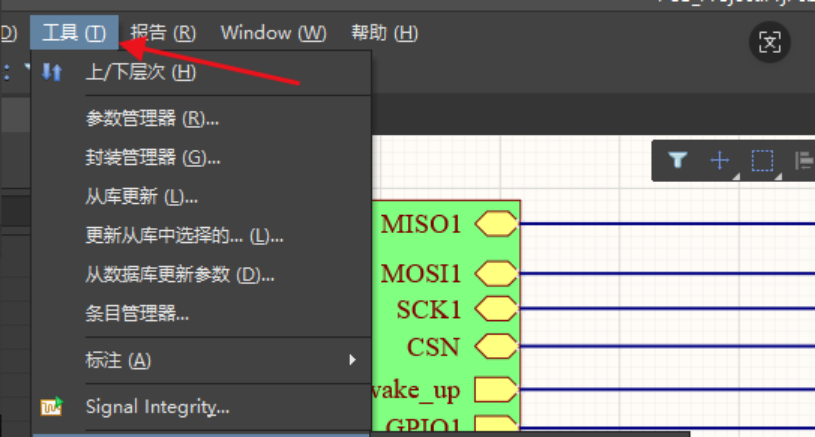Click the align objects toolbar icon
This screenshot has width=815, height=437.
(x=802, y=160)
